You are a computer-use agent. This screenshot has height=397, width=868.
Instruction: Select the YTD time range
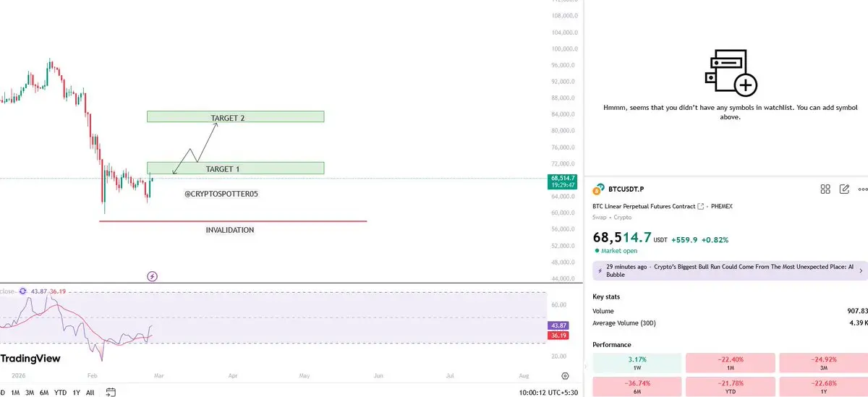[61, 393]
